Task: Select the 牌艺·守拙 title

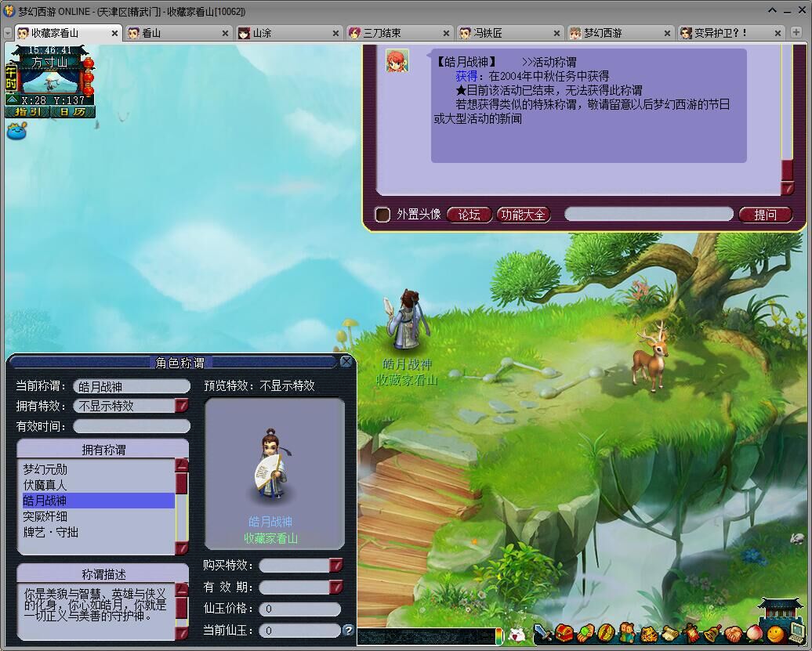Action: point(97,532)
